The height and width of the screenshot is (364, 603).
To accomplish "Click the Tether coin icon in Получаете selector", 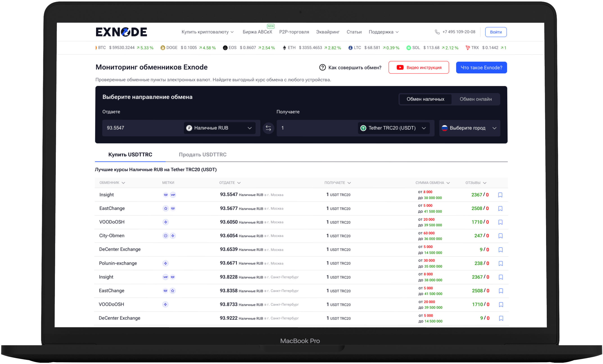I will 363,128.
